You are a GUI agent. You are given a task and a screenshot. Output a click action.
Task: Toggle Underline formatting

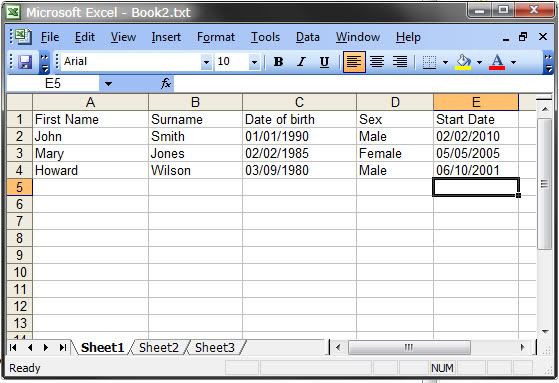pos(324,62)
